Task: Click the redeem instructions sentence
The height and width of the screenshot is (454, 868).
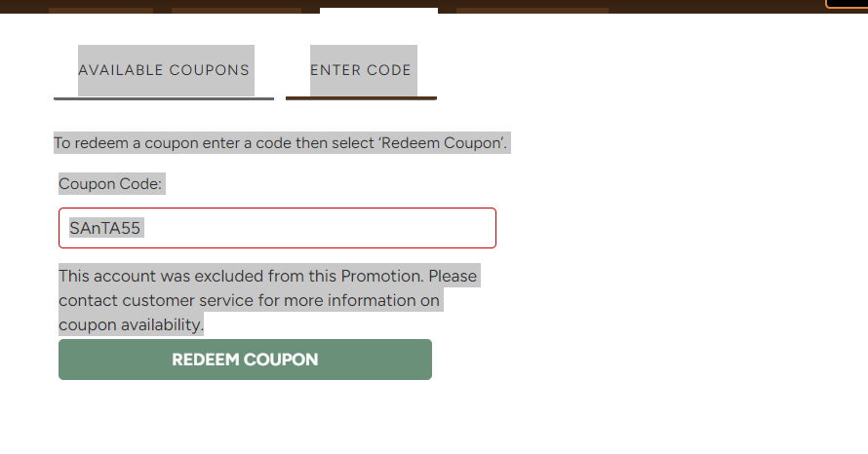Action: 281,143
